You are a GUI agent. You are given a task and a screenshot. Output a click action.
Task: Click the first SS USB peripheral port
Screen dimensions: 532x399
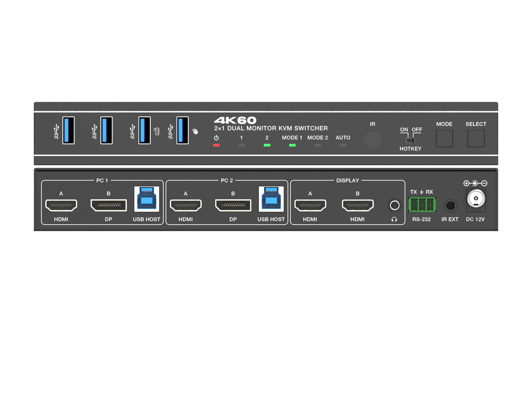68,130
